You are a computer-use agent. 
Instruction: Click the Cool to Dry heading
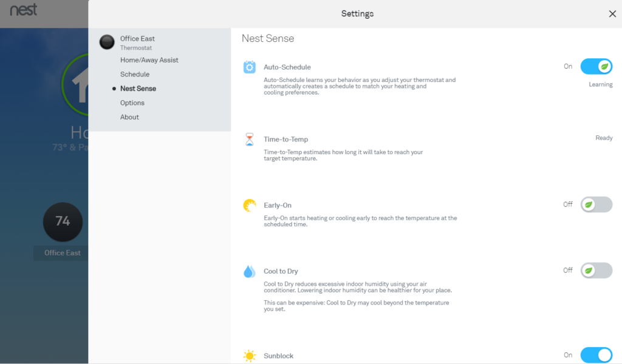click(x=281, y=271)
